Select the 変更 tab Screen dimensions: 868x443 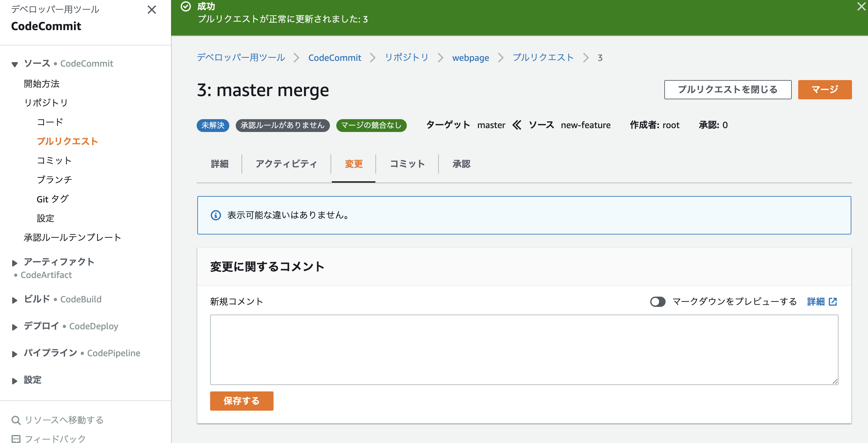tap(354, 164)
